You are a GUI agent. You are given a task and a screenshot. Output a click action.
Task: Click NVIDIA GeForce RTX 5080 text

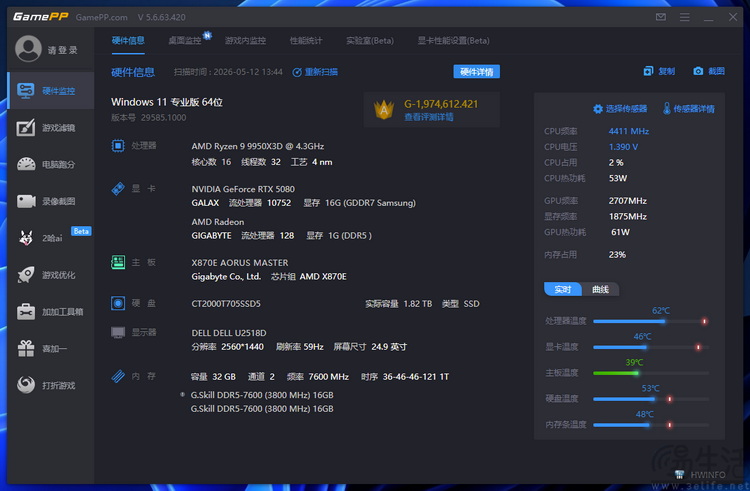[x=243, y=189]
